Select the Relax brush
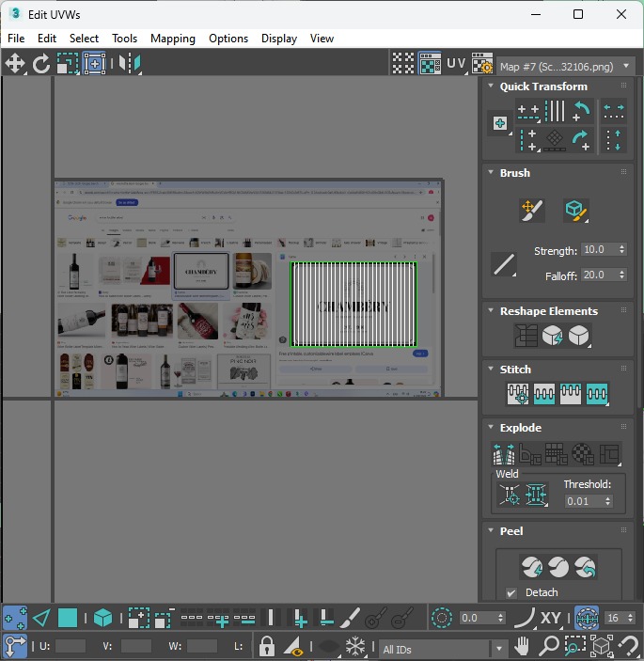644x661 pixels. 576,210
